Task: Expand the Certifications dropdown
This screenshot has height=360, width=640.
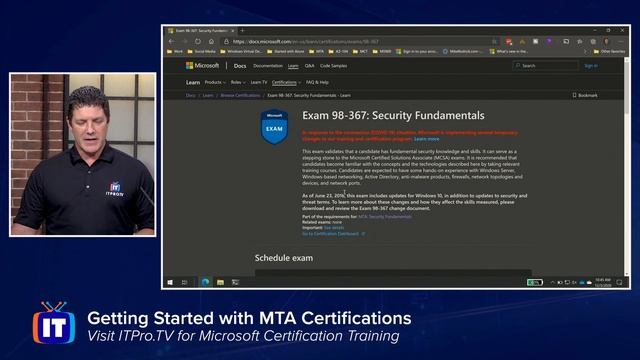Action: pyautogui.click(x=286, y=82)
